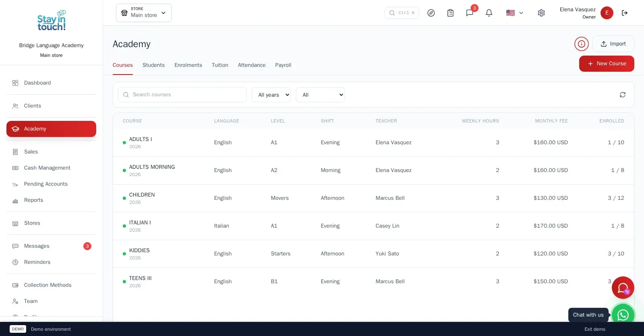The height and width of the screenshot is (336, 644).
Task: Open the compass explore icon
Action: click(x=431, y=13)
